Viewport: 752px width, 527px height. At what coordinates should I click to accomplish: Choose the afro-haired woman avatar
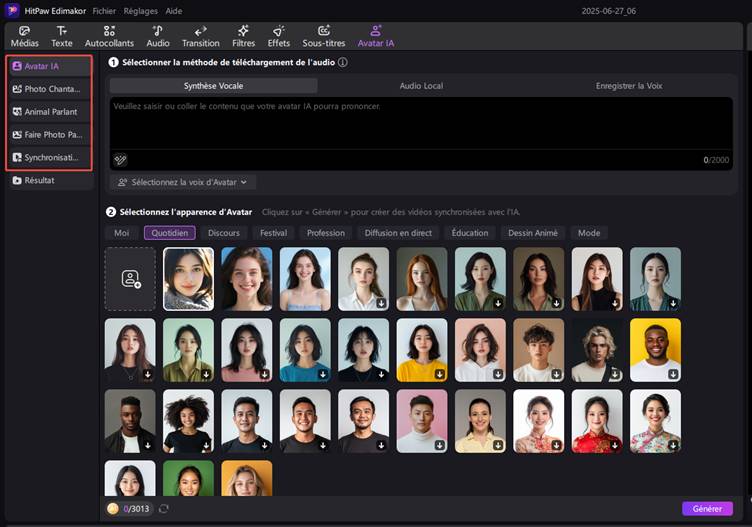coord(188,421)
